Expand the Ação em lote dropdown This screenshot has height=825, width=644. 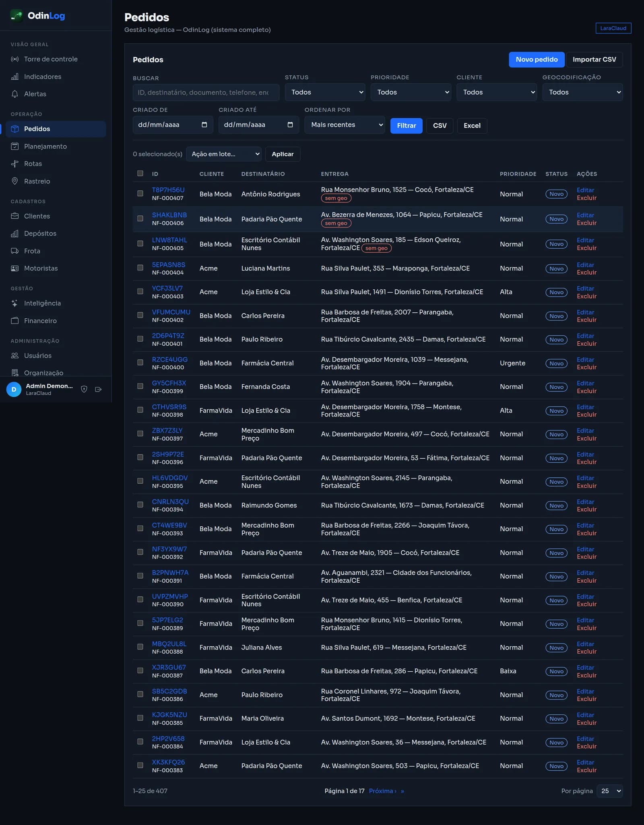pyautogui.click(x=224, y=154)
